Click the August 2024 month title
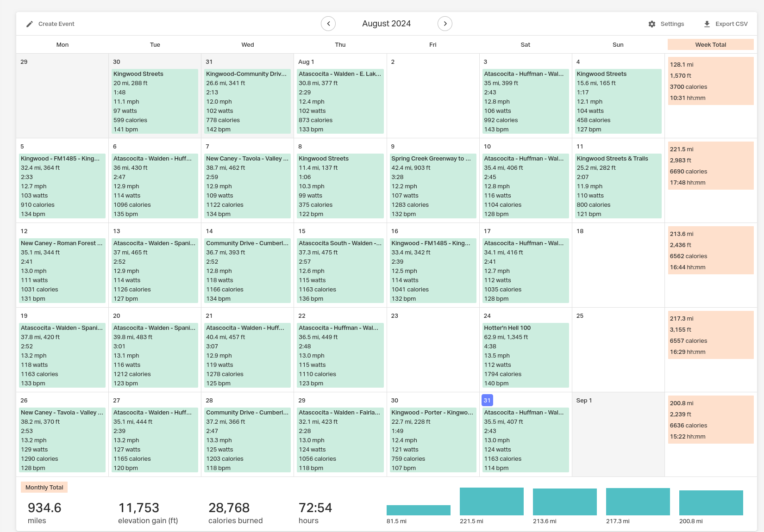 387,24
